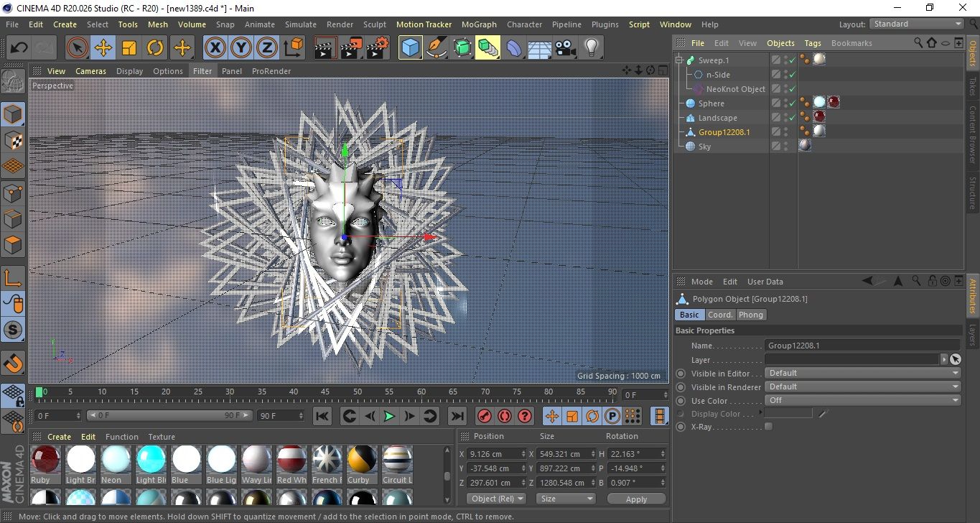Switch to Points mode
Image resolution: width=980 pixels, height=523 pixels.
coord(13,193)
